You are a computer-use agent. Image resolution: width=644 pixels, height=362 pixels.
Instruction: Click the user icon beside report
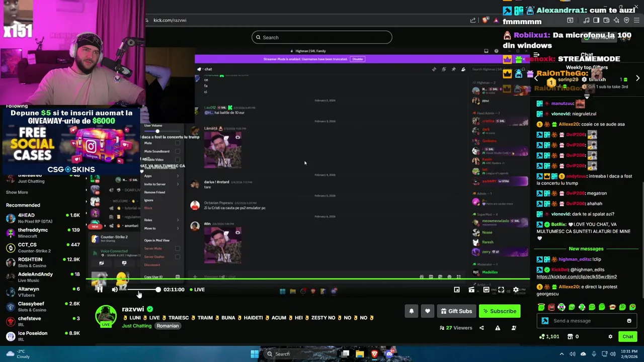(x=514, y=328)
